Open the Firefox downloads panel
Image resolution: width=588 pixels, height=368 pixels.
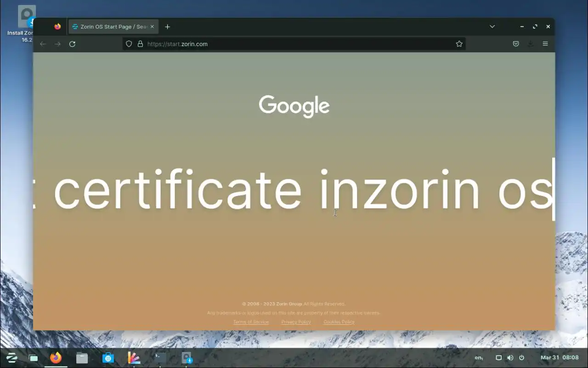(x=531, y=44)
